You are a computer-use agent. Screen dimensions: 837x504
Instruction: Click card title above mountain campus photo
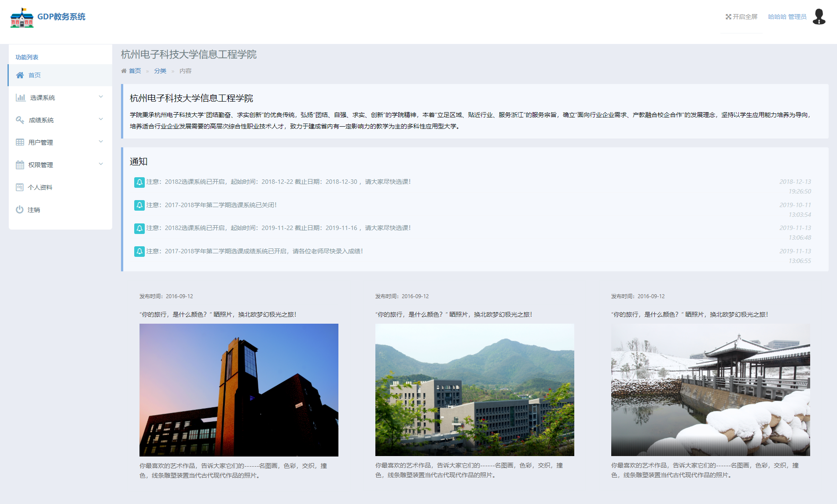point(454,314)
